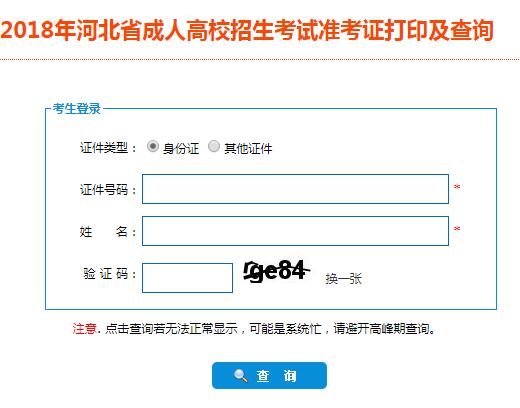Click the 其他证件 option label

pos(248,148)
